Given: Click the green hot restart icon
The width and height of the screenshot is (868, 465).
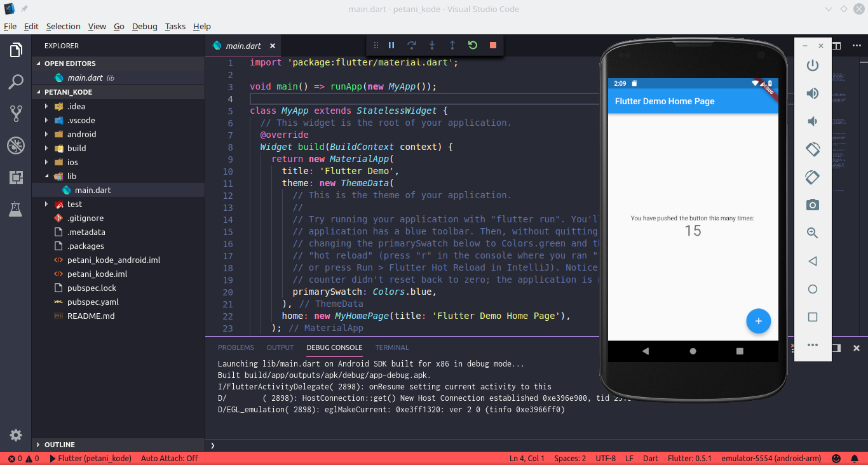Looking at the screenshot, I should (472, 45).
